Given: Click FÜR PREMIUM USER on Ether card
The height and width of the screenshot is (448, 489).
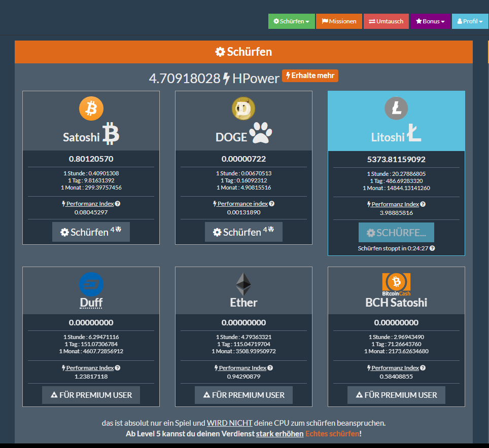Looking at the screenshot, I should (x=243, y=395).
